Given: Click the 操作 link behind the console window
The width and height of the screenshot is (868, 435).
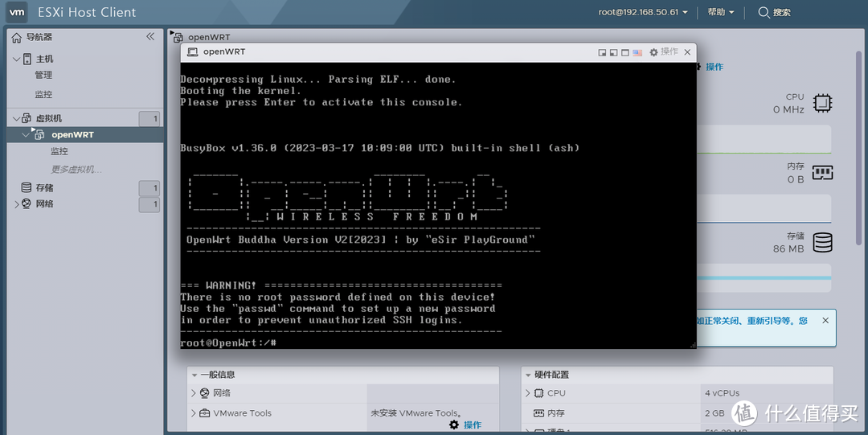Looking at the screenshot, I should pos(714,67).
